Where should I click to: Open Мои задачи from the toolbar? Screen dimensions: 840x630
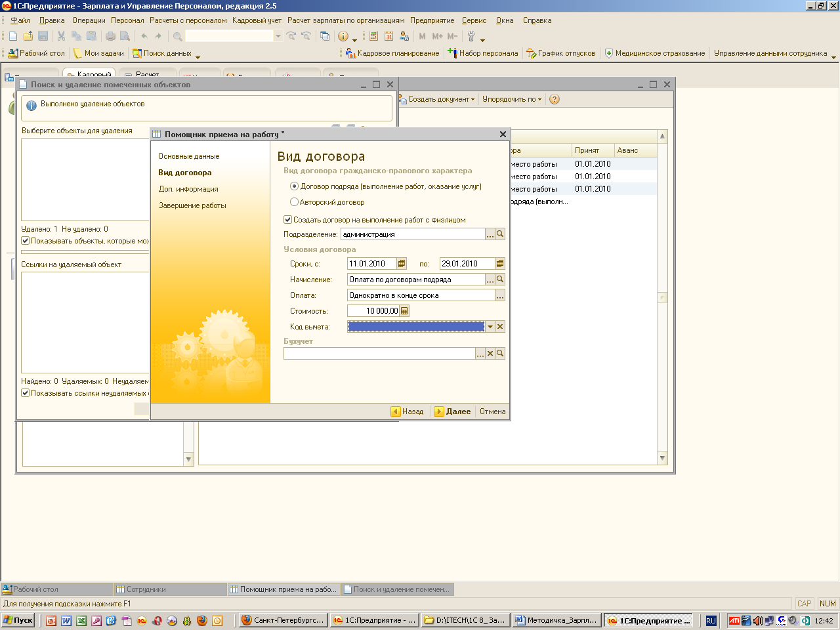tap(98, 53)
